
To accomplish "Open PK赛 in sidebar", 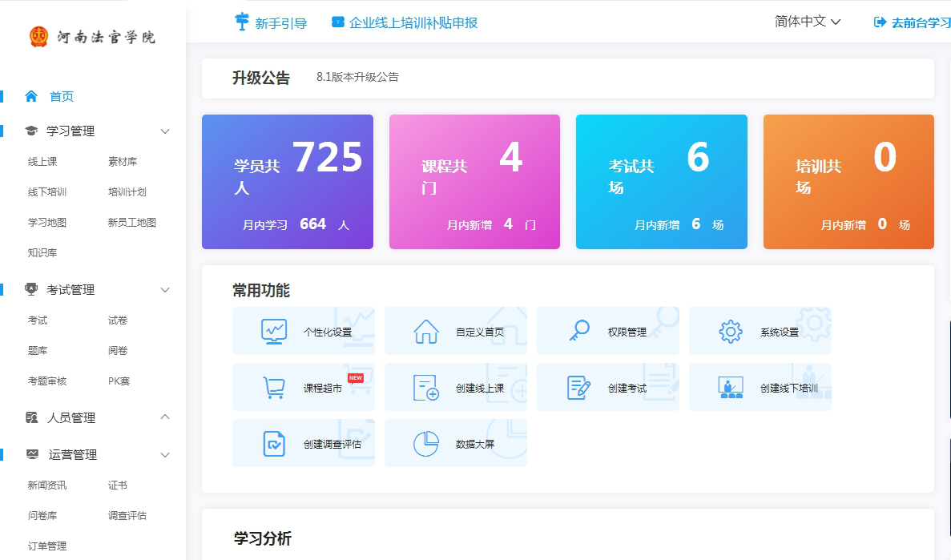I will (119, 381).
